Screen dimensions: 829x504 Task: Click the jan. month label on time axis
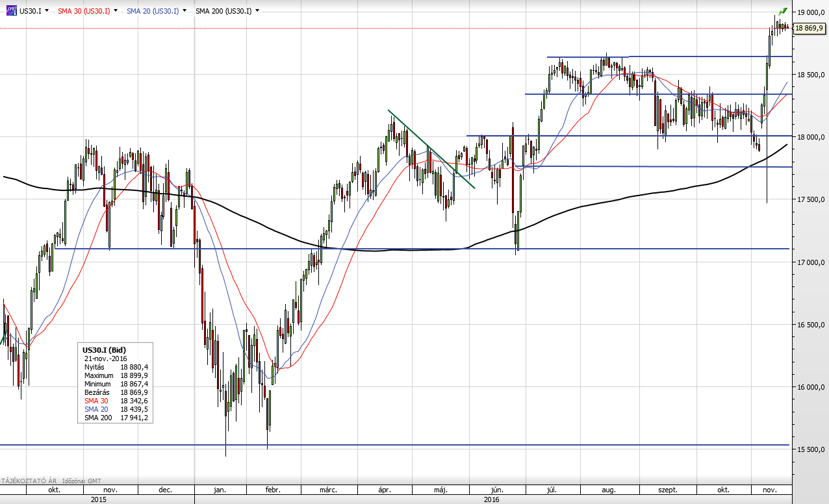(219, 490)
